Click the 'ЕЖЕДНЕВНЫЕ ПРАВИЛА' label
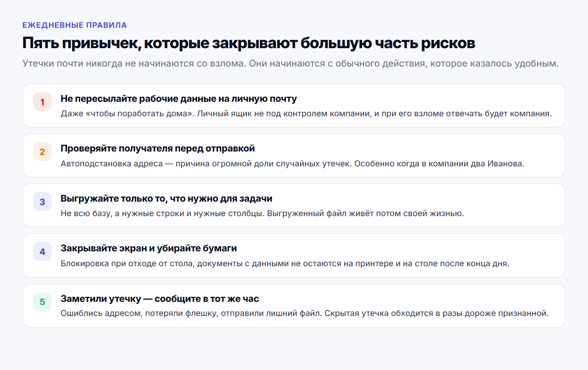588x370 pixels. (74, 25)
